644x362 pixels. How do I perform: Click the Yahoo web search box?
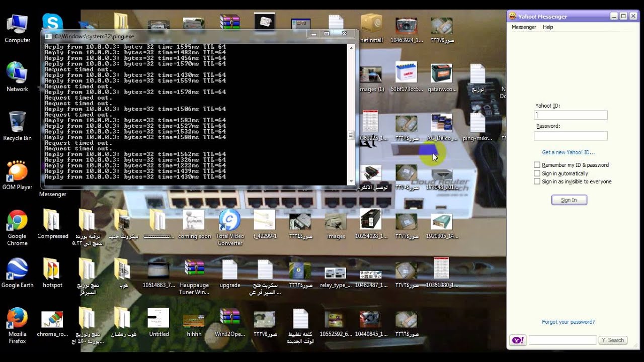[562, 340]
